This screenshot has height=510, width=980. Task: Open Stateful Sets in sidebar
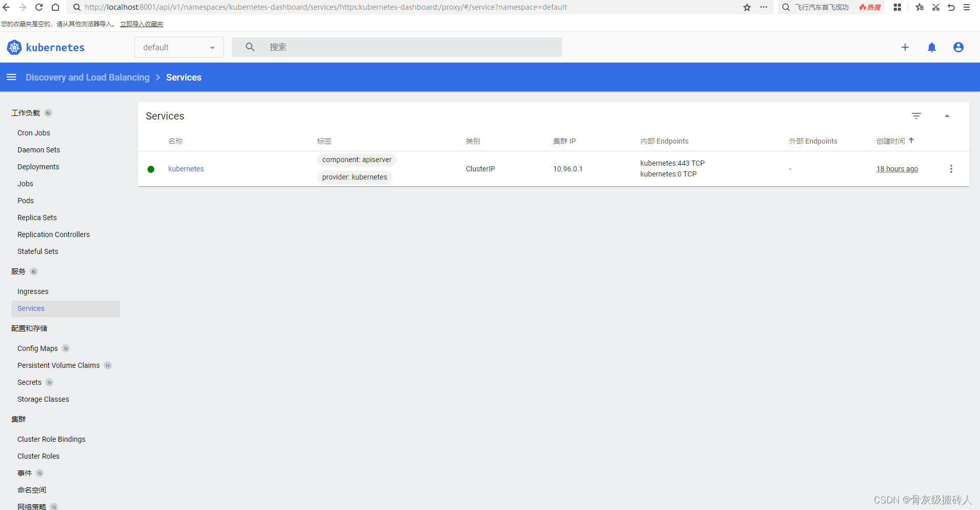coord(38,251)
